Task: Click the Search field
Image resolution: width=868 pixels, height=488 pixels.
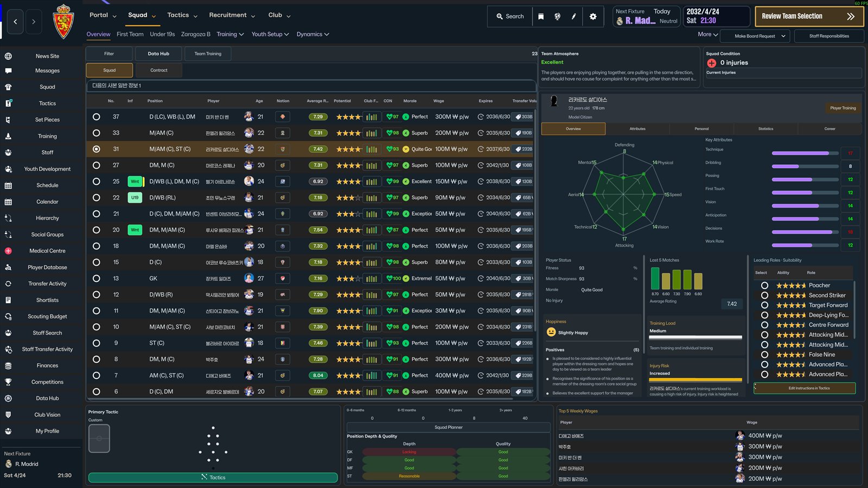Action: click(x=510, y=16)
